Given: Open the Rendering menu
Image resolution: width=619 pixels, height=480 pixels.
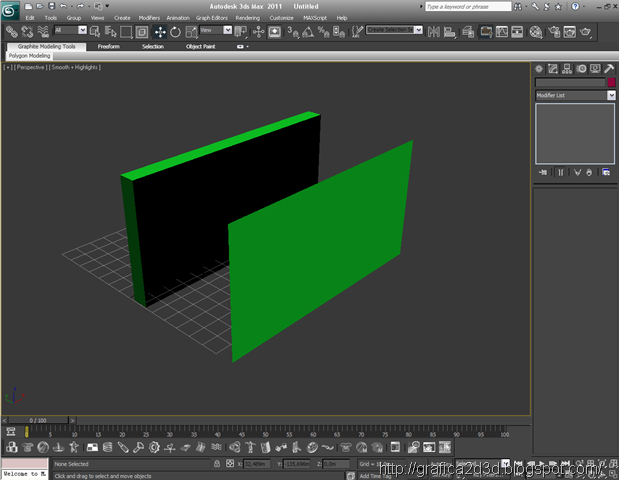Looking at the screenshot, I should pos(247,18).
